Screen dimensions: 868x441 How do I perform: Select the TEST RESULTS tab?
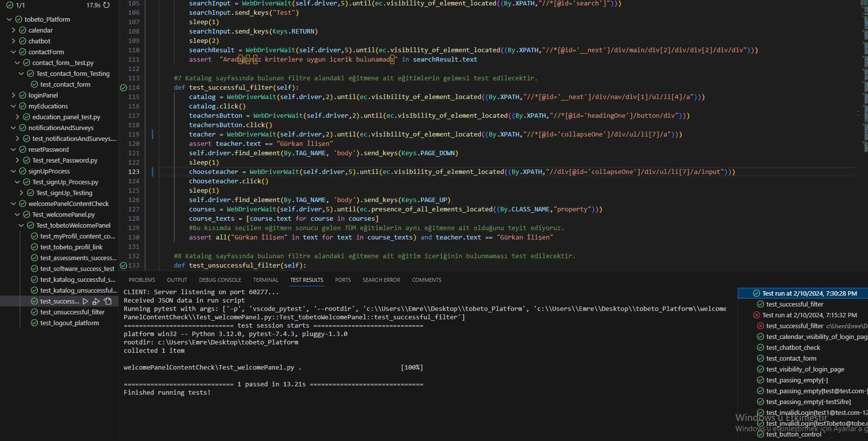pyautogui.click(x=307, y=280)
